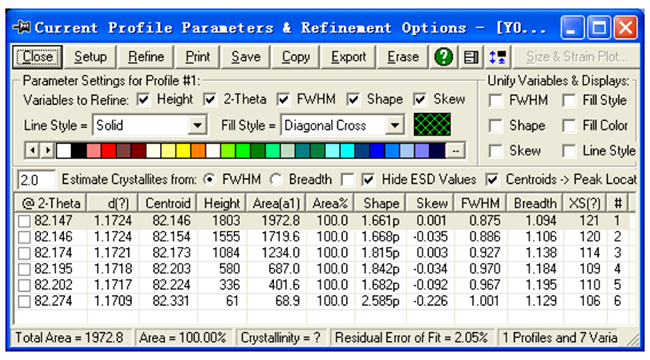Pick the white color swatch
Screen dimensions: 650x360
point(64,151)
